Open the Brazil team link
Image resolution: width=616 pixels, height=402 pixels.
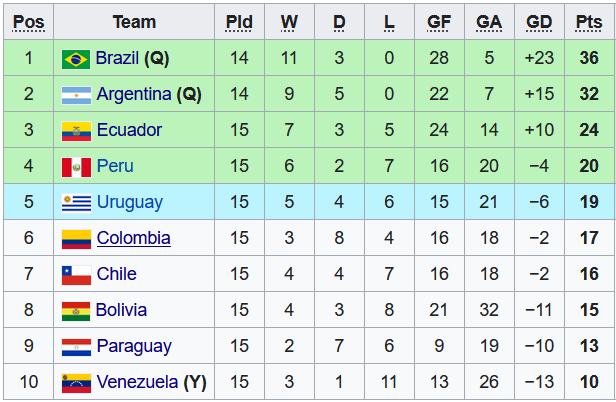118,59
